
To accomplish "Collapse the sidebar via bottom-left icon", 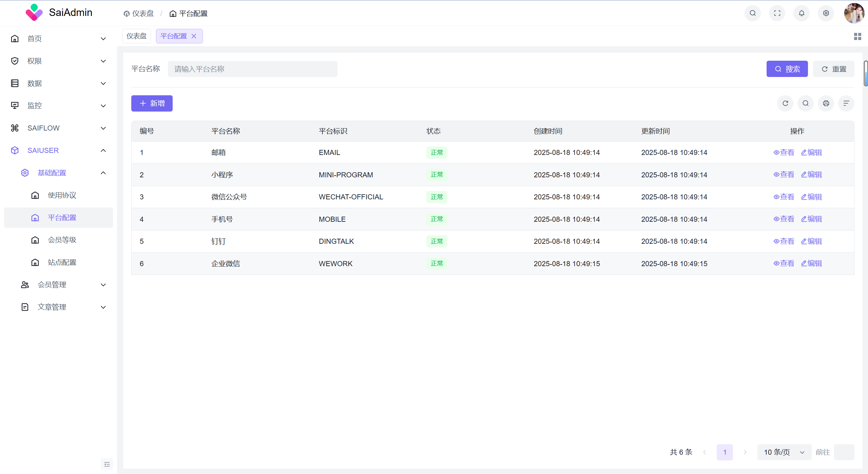I will point(107,464).
